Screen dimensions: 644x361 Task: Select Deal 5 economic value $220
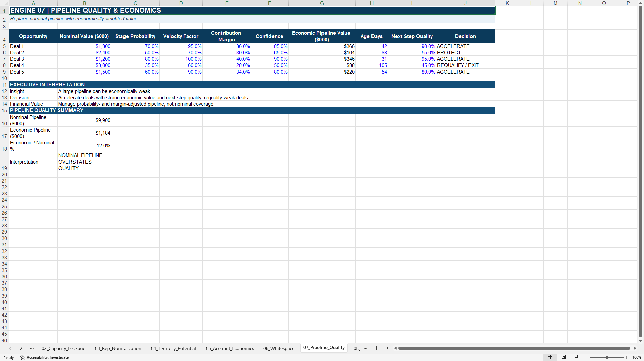tap(322, 72)
